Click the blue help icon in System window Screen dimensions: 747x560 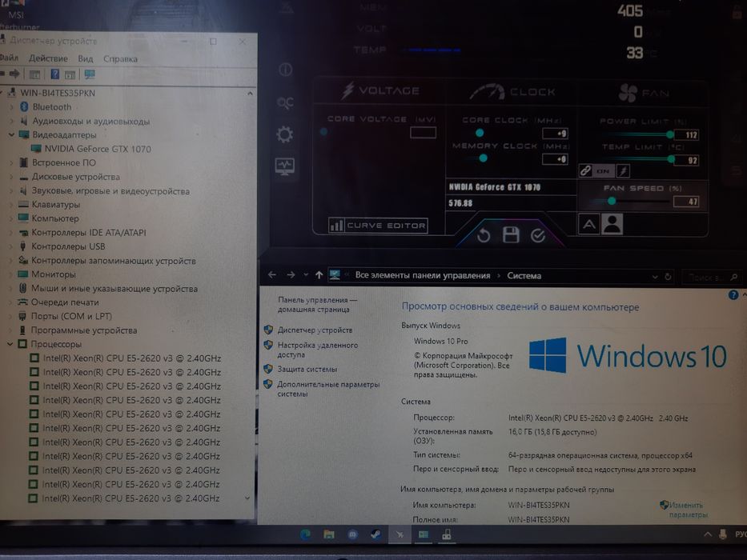(x=733, y=294)
